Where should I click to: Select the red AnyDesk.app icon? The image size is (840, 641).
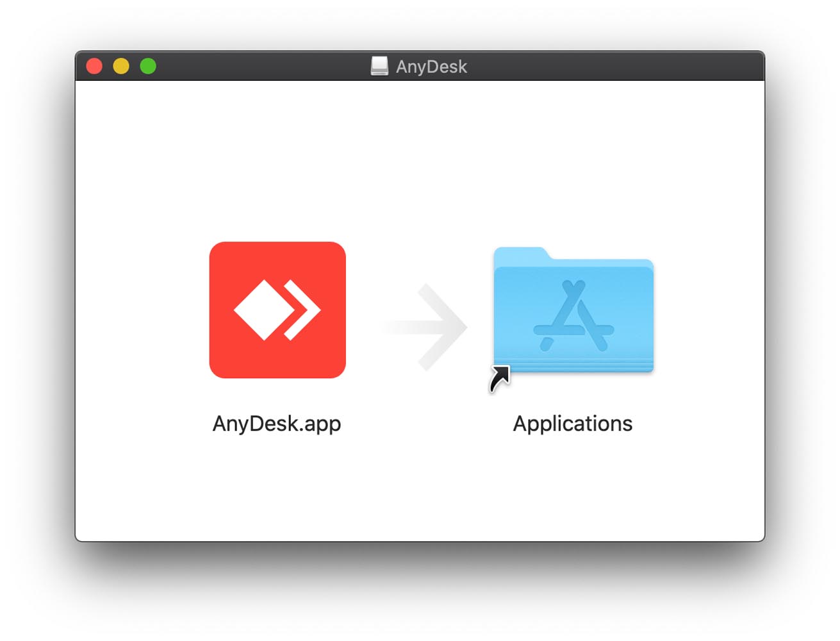(x=277, y=310)
